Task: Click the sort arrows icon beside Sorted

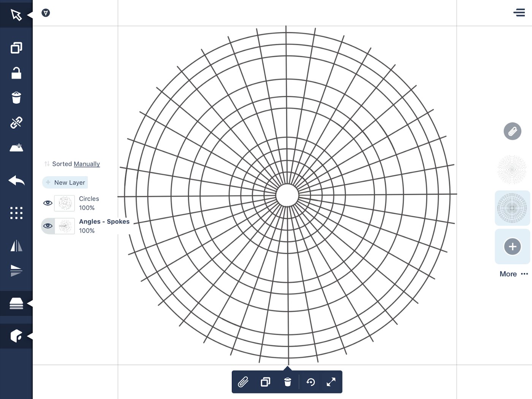Action: pos(47,164)
